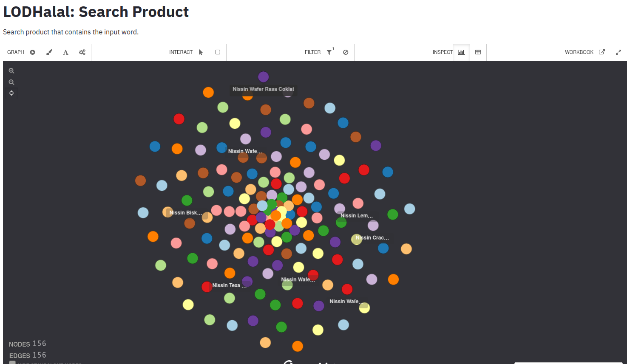
Task: Zoom out using the magnifier minus icon
Action: tap(11, 82)
